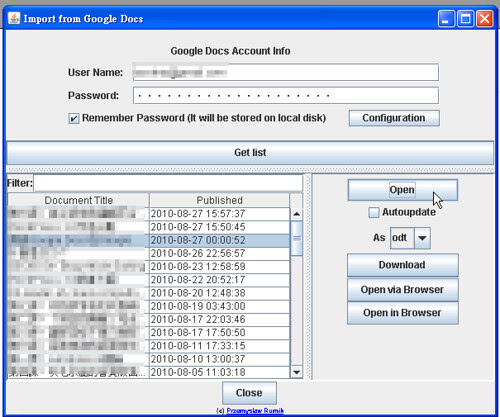Select row published 2010-08-27 15:50:45
This screenshot has height=417, width=500.
point(149,227)
